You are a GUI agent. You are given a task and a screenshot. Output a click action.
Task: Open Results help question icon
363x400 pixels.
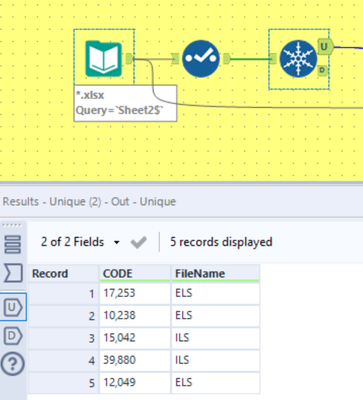13,364
